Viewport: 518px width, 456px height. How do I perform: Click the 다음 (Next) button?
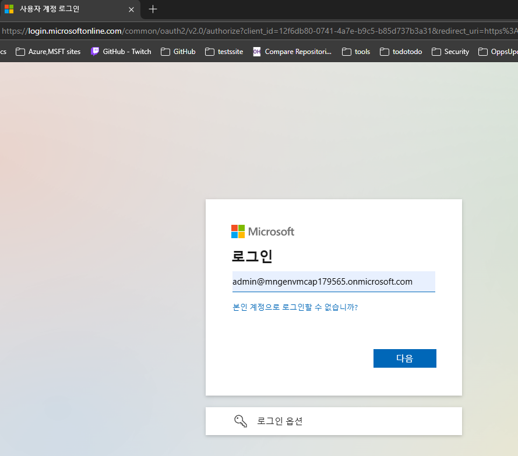click(x=404, y=358)
